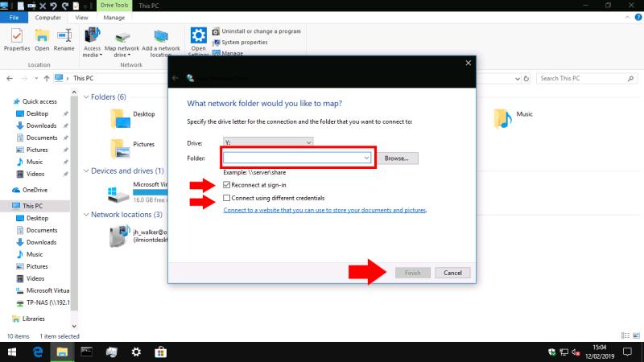The height and width of the screenshot is (362, 644).
Task: Collapse Devices and drives group
Action: click(86, 171)
